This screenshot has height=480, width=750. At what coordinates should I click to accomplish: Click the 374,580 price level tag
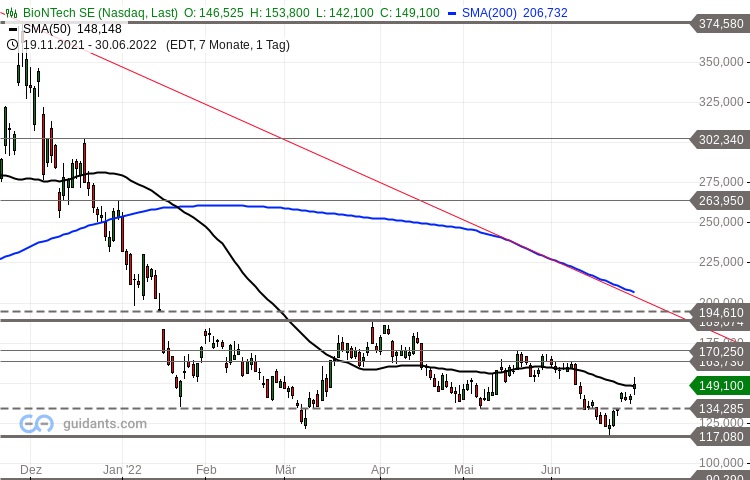click(720, 23)
